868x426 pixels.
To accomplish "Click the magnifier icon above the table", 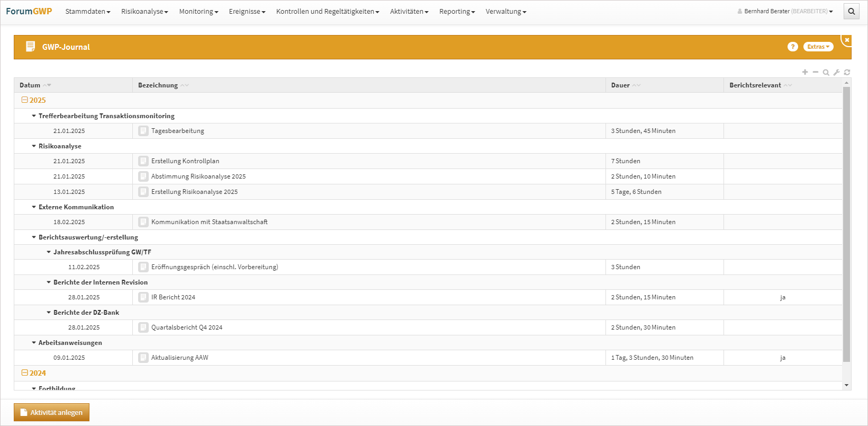I will [x=826, y=72].
